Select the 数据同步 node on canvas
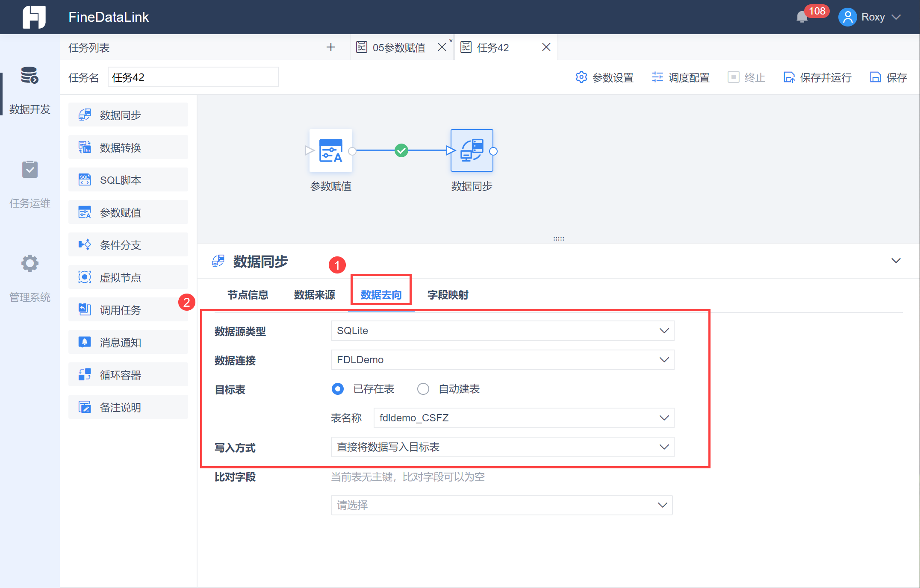The image size is (920, 588). coord(472,151)
